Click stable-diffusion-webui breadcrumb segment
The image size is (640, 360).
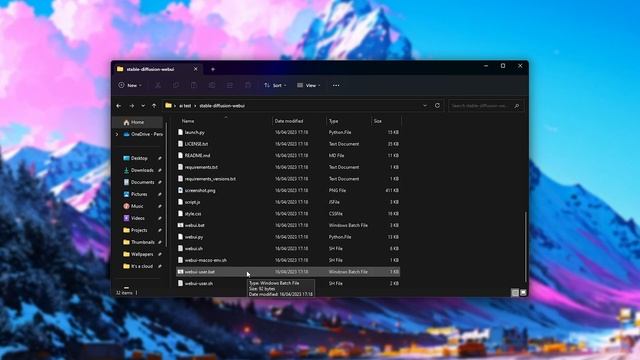coord(222,106)
